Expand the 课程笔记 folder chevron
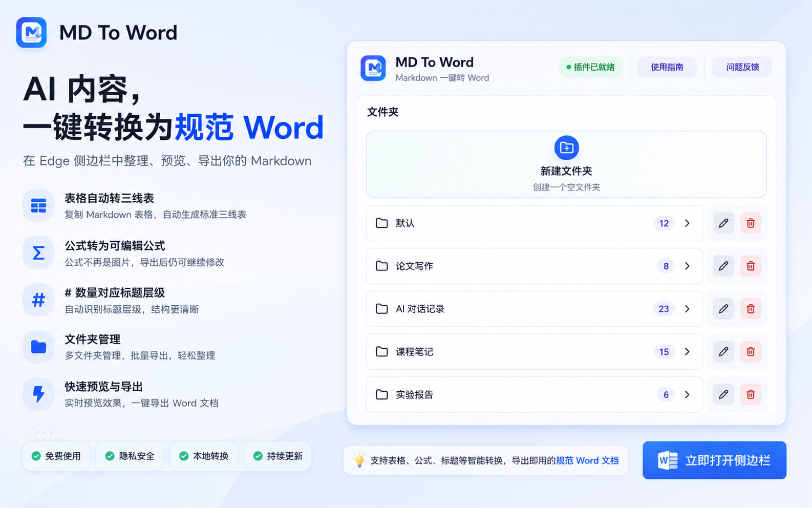 (x=687, y=352)
